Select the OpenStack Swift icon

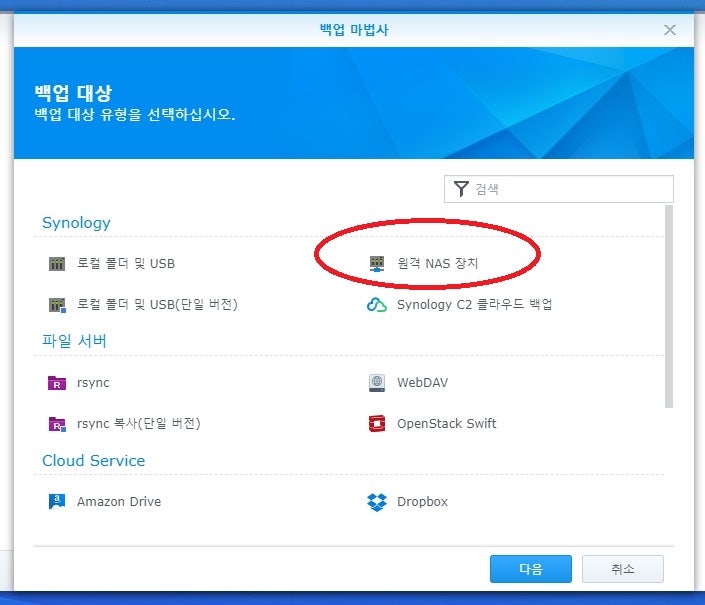tap(377, 423)
